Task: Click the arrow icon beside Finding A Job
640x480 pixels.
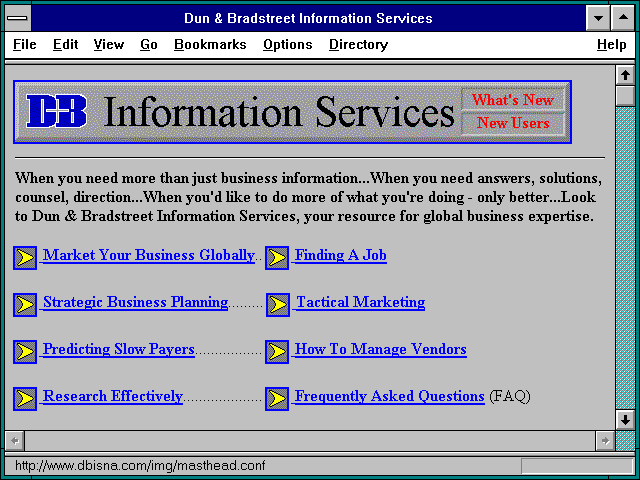Action: click(277, 258)
